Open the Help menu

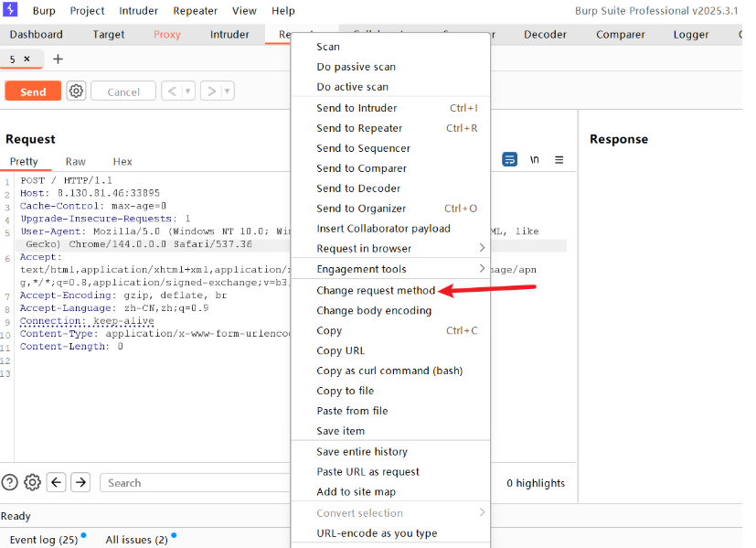pos(283,11)
